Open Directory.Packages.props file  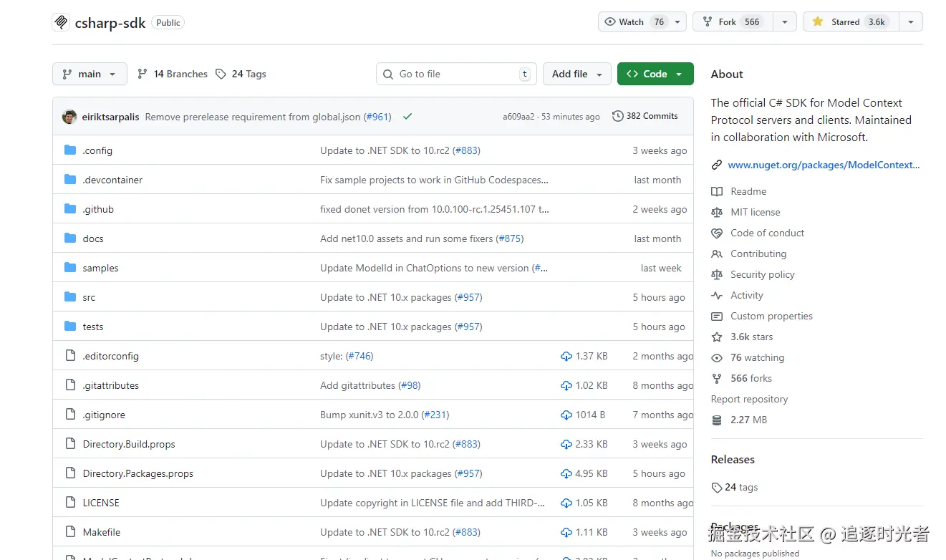click(x=138, y=473)
